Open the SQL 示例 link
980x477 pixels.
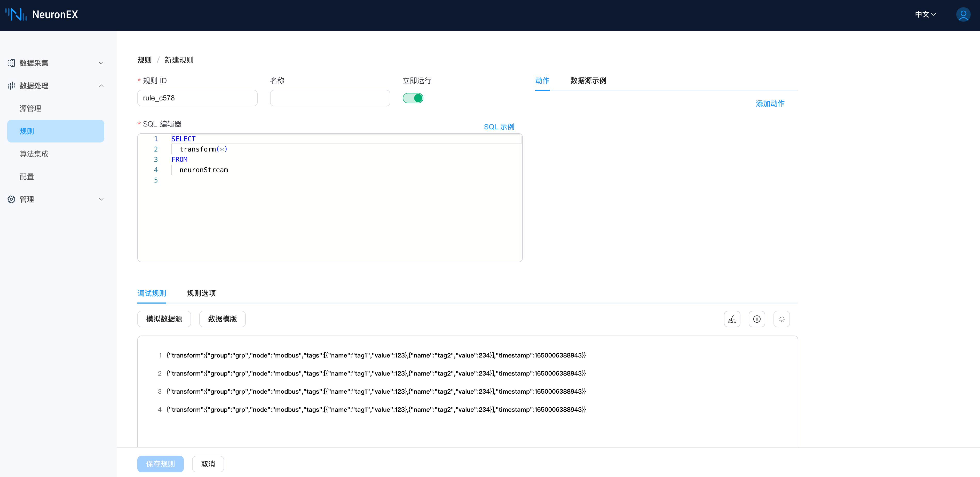click(499, 127)
